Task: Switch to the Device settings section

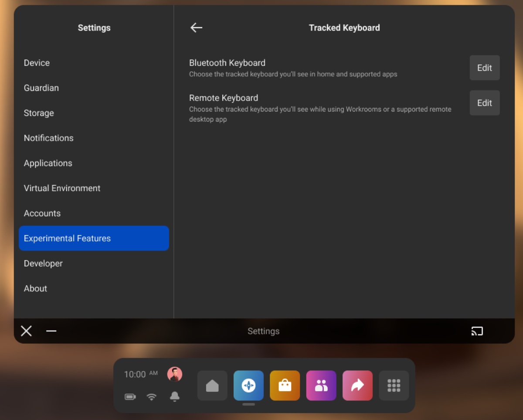Action: [x=37, y=63]
